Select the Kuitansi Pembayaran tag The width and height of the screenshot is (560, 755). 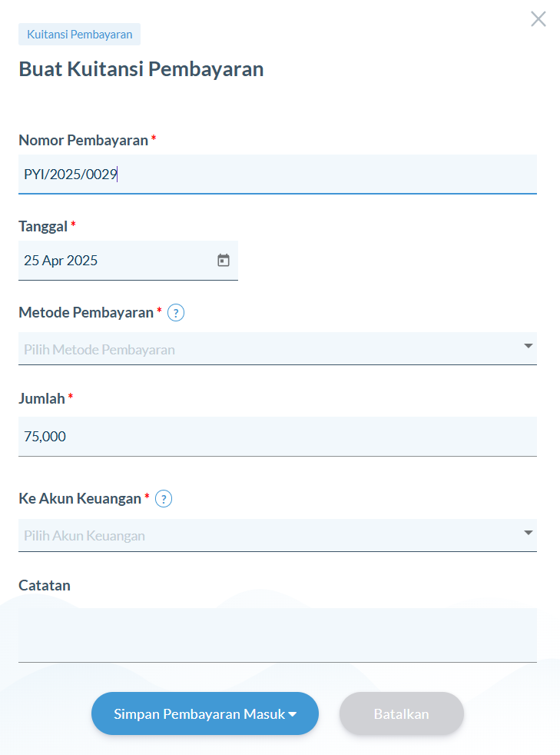click(x=79, y=34)
